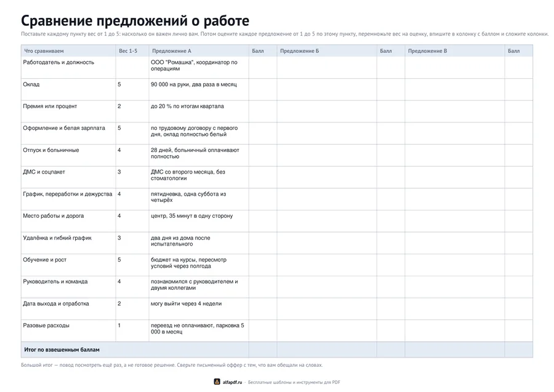The height and width of the screenshot is (392, 554).
Task: Click the alfapdf.ru logo icon in footer
Action: 217,382
